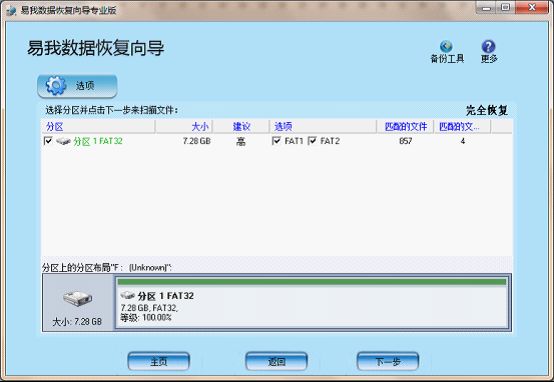Click the drive icon beside 分区 1 FAT32 row
This screenshot has width=554, height=382.
point(63,141)
